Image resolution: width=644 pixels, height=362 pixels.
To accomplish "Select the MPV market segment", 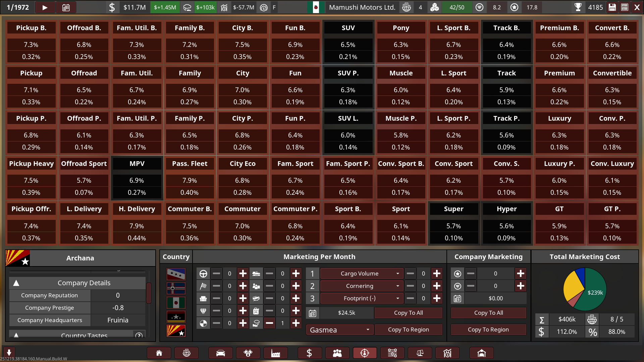I will pyautogui.click(x=137, y=164).
